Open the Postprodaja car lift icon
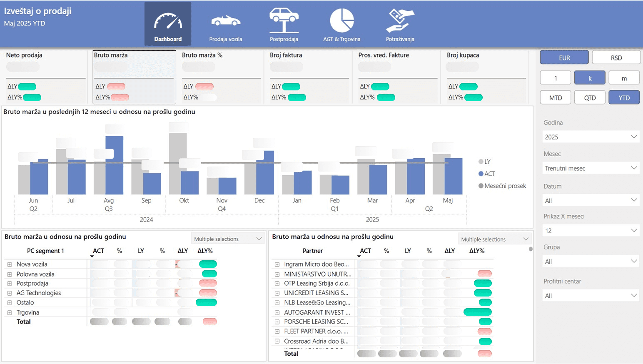The image size is (643, 364). pos(284,20)
